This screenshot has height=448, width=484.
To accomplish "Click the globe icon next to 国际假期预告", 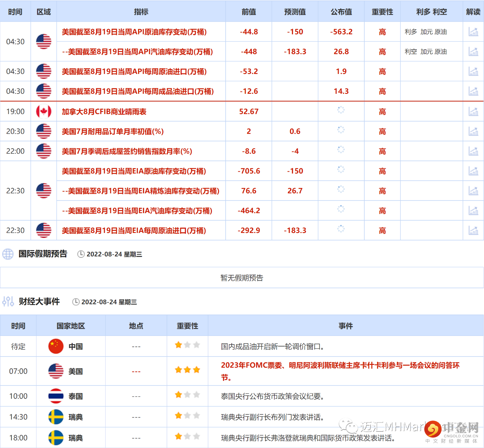I will 8,254.
